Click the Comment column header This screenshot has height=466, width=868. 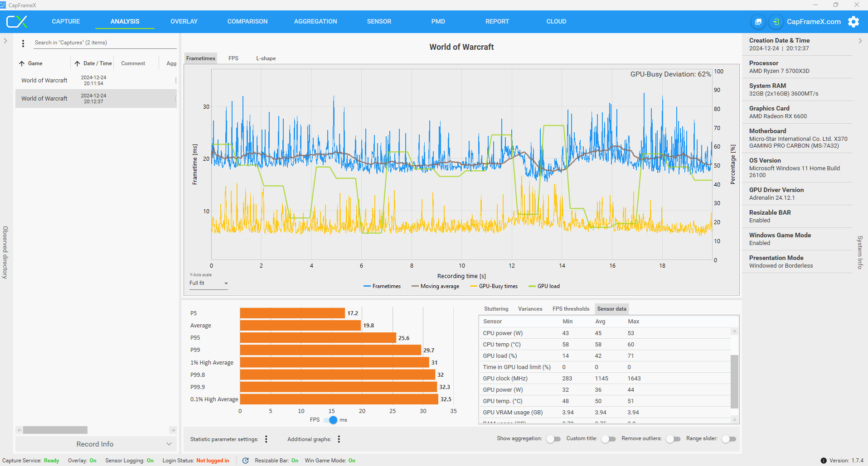[x=133, y=63]
